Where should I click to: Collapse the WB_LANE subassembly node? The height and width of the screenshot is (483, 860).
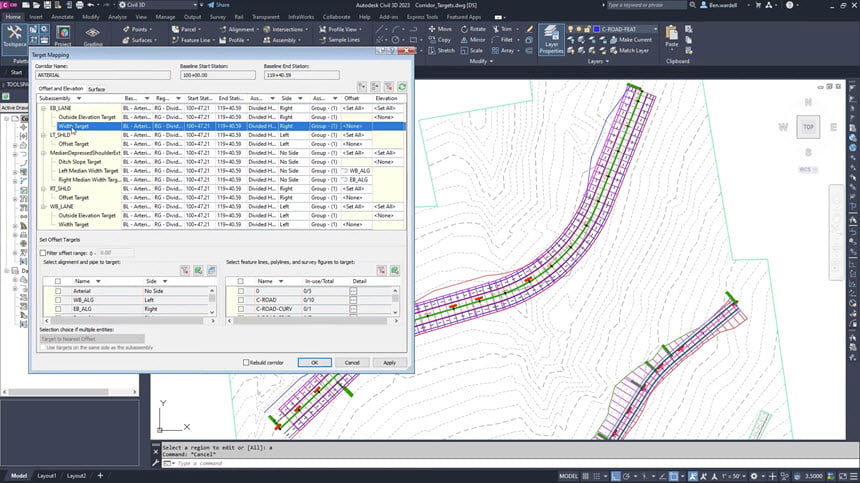point(43,207)
